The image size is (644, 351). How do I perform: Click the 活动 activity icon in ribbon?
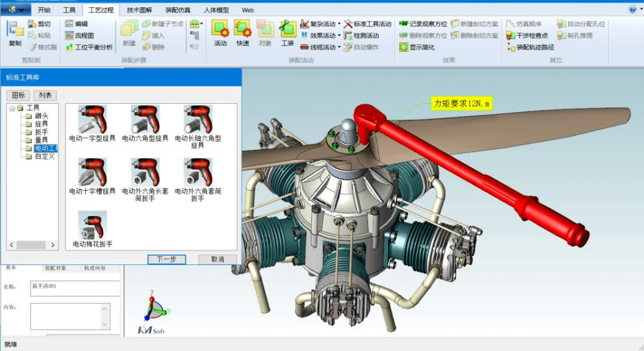coord(220,33)
